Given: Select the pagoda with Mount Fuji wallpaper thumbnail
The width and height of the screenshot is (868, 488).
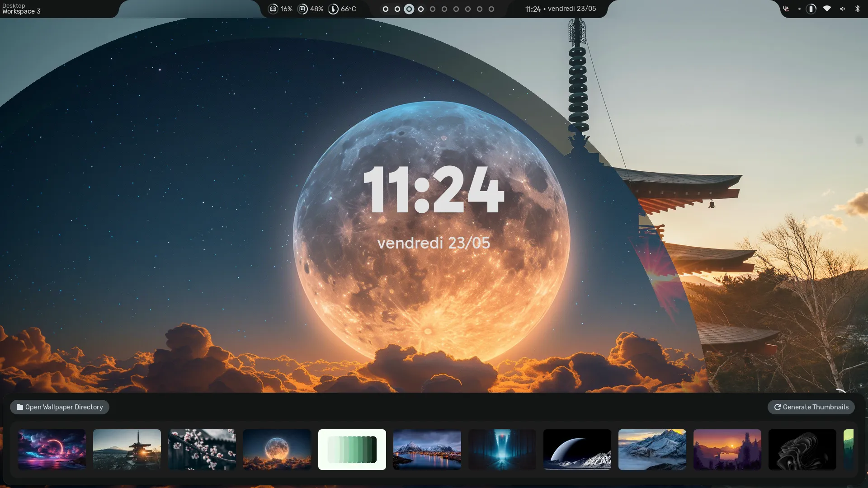Looking at the screenshot, I should pos(127,450).
